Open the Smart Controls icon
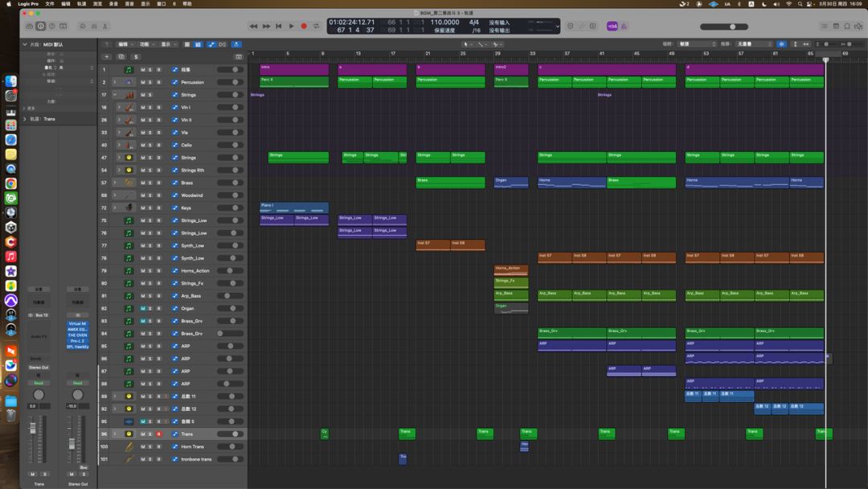868x489 pixels. point(83,26)
